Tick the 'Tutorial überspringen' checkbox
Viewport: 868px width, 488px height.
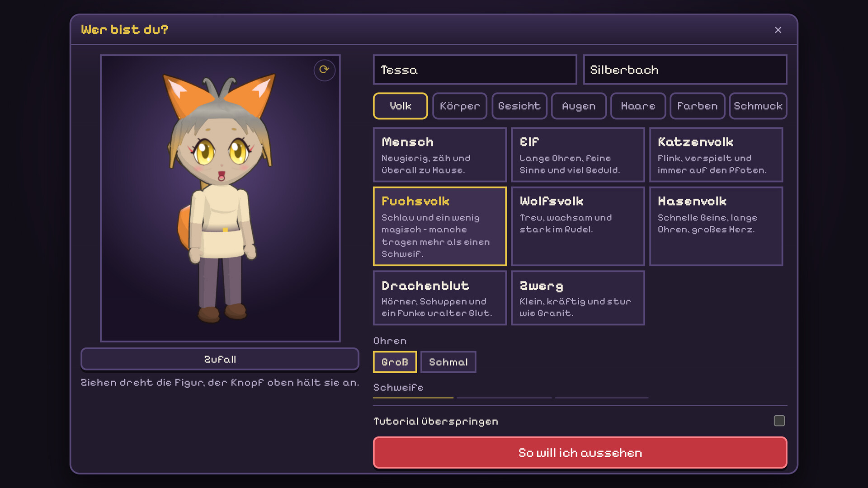[779, 421]
